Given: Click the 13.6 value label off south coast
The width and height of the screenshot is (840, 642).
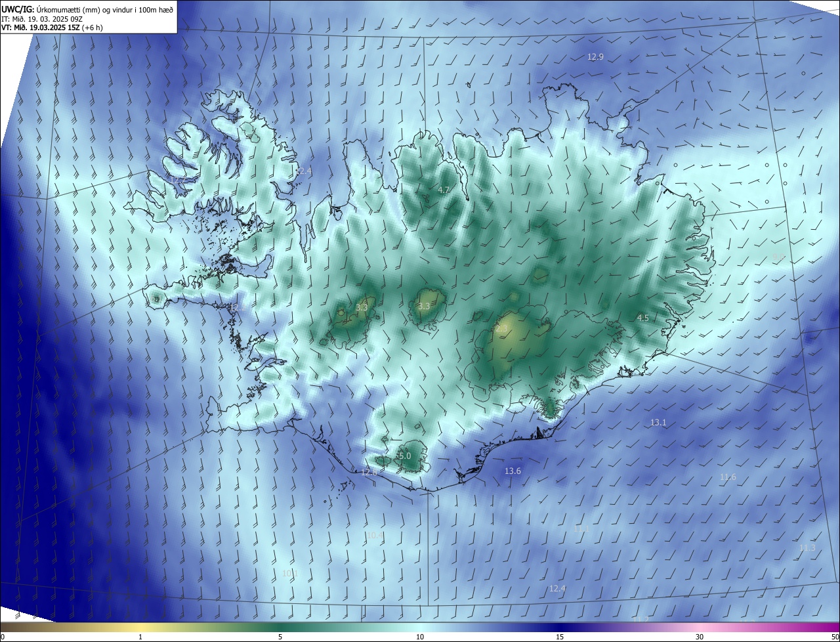Looking at the screenshot, I should [513, 471].
